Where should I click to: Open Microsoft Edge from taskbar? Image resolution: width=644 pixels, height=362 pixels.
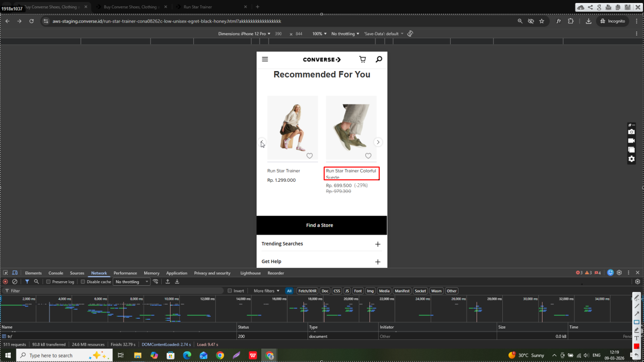click(x=187, y=355)
